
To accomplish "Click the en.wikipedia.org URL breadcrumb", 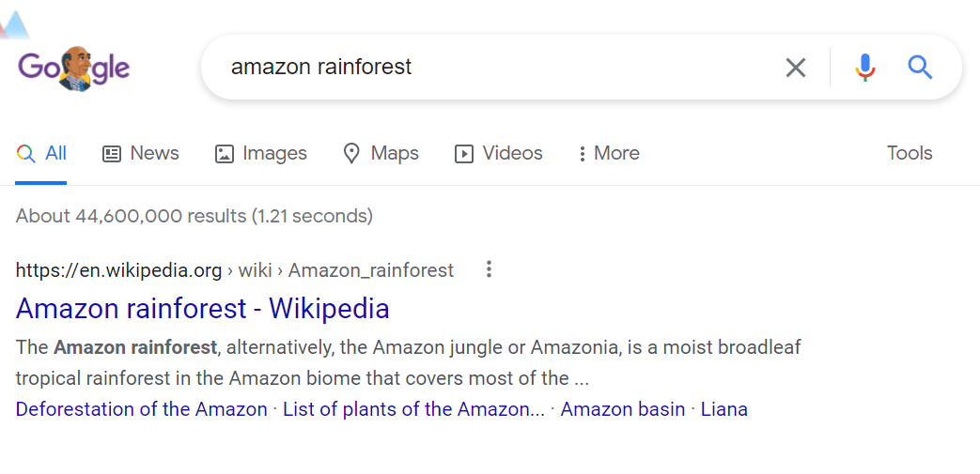I will click(x=118, y=270).
